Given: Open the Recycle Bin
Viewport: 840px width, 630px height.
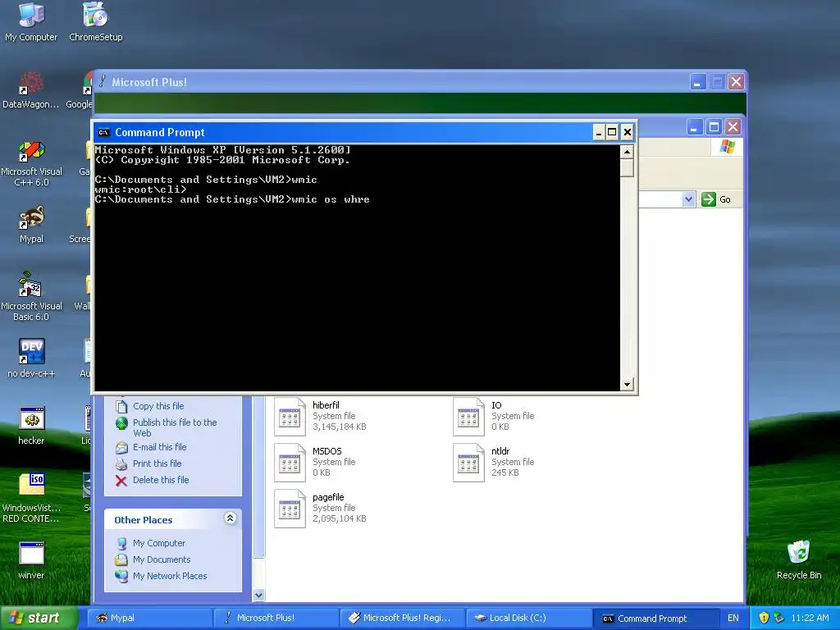Looking at the screenshot, I should pos(799,559).
